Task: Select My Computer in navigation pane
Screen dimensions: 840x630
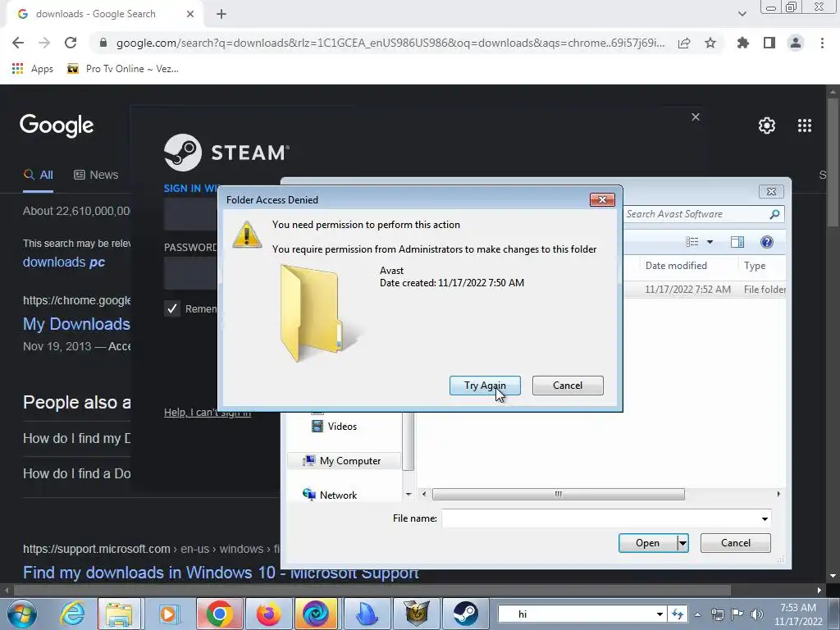Action: click(x=345, y=461)
